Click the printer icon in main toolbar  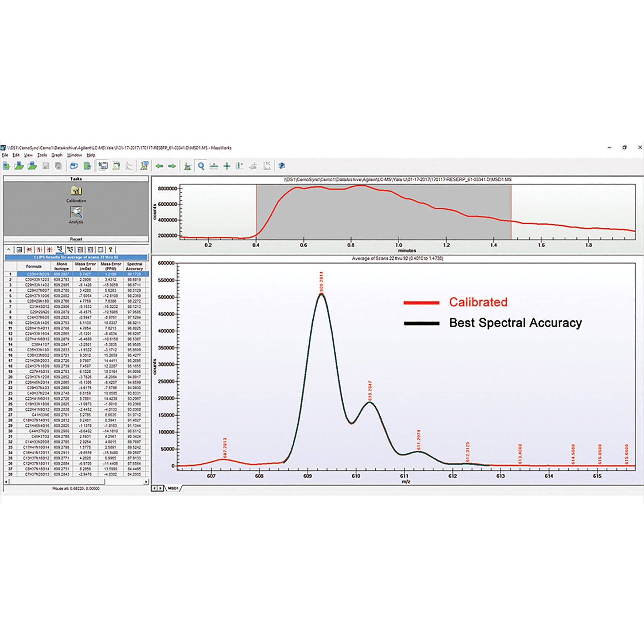coord(74,166)
